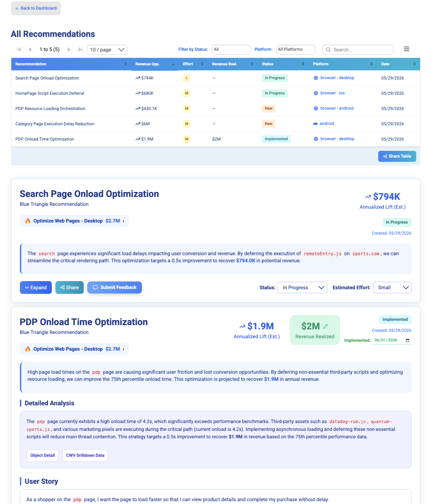Select PDP Onload Time Optimization table row
This screenshot has height=504, width=440.
point(216,139)
